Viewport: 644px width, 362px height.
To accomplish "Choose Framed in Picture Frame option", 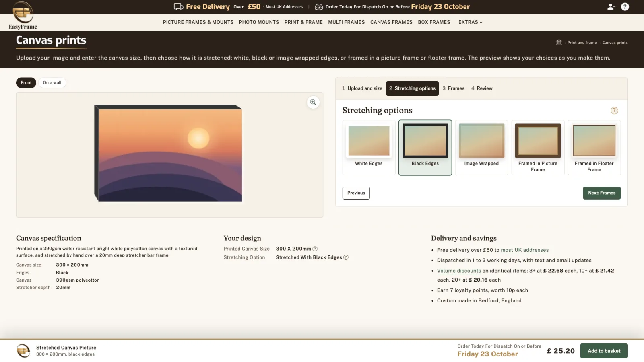I will coord(538,148).
